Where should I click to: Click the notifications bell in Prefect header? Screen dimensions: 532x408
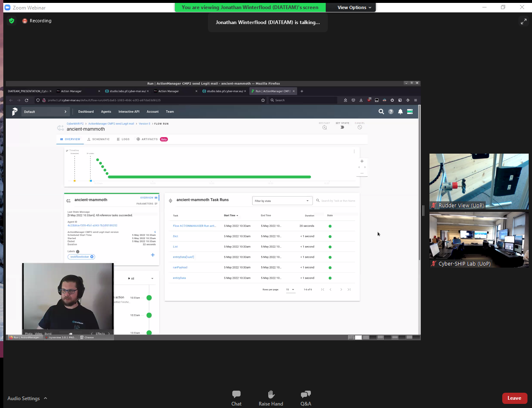click(x=400, y=111)
